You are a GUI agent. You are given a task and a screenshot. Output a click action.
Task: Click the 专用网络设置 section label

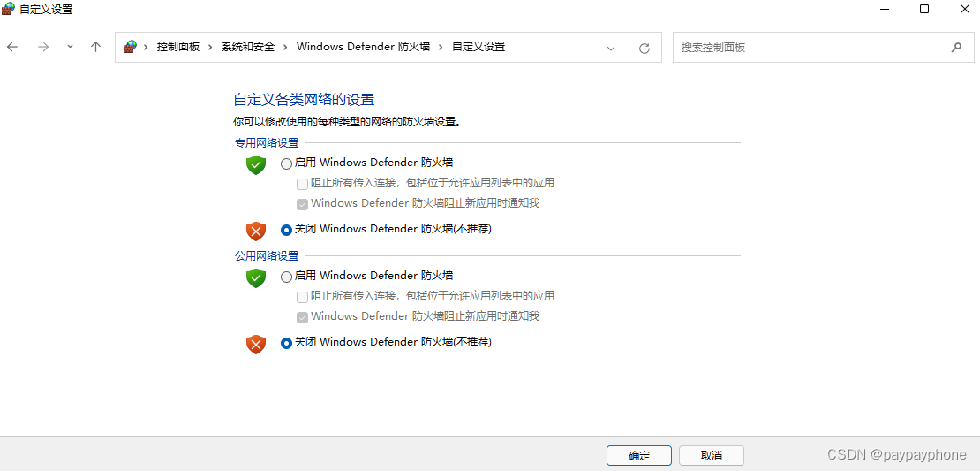[x=267, y=142]
